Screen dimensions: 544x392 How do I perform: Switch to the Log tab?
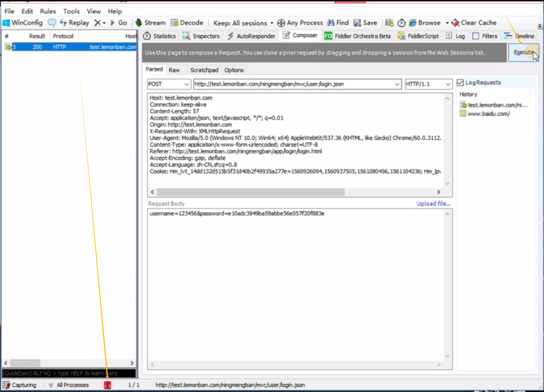455,36
